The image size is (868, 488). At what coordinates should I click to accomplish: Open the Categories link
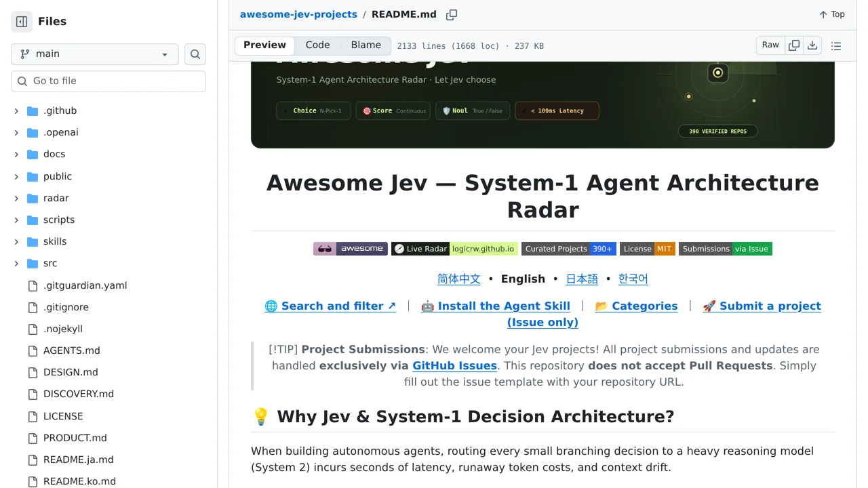tap(636, 306)
